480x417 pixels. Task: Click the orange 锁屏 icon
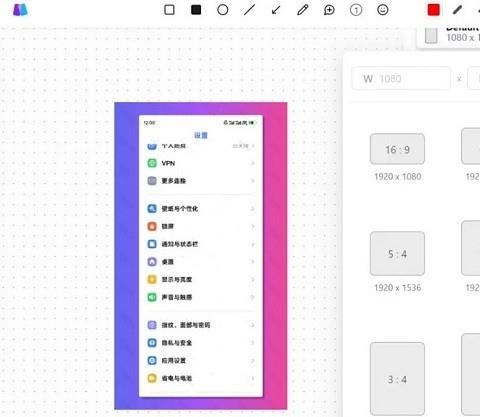pyautogui.click(x=152, y=226)
